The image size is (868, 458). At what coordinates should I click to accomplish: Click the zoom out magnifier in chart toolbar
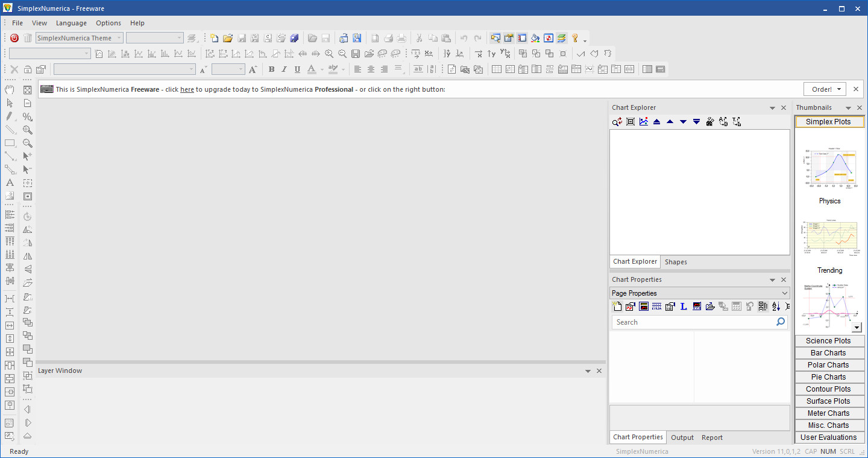pyautogui.click(x=342, y=54)
